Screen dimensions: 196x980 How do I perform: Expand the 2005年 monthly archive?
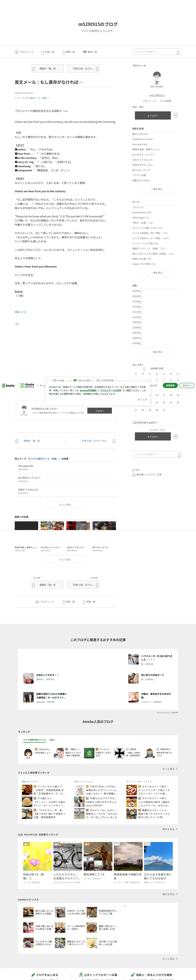point(137,343)
